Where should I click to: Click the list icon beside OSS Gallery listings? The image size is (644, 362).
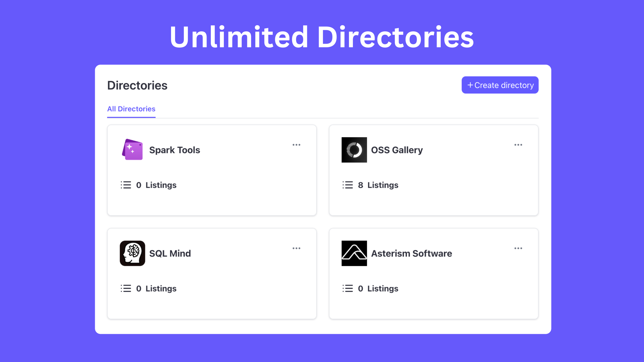tap(347, 185)
